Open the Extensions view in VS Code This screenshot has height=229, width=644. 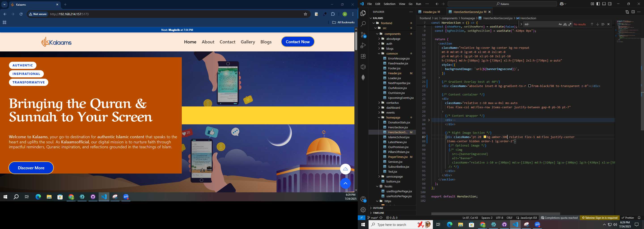363,56
